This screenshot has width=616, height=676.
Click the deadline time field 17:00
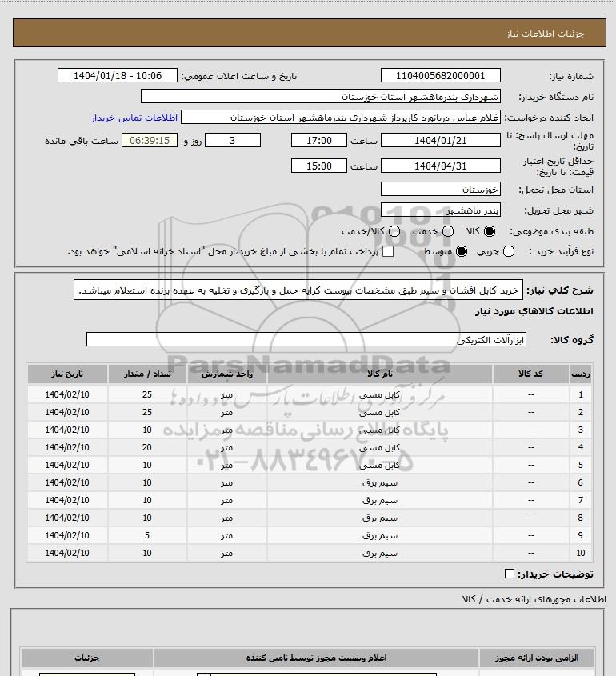click(319, 140)
